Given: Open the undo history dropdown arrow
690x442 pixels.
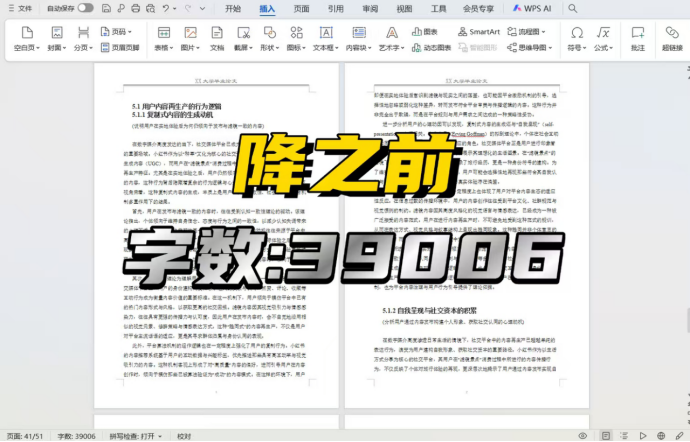Looking at the screenshot, I should click(x=175, y=8).
